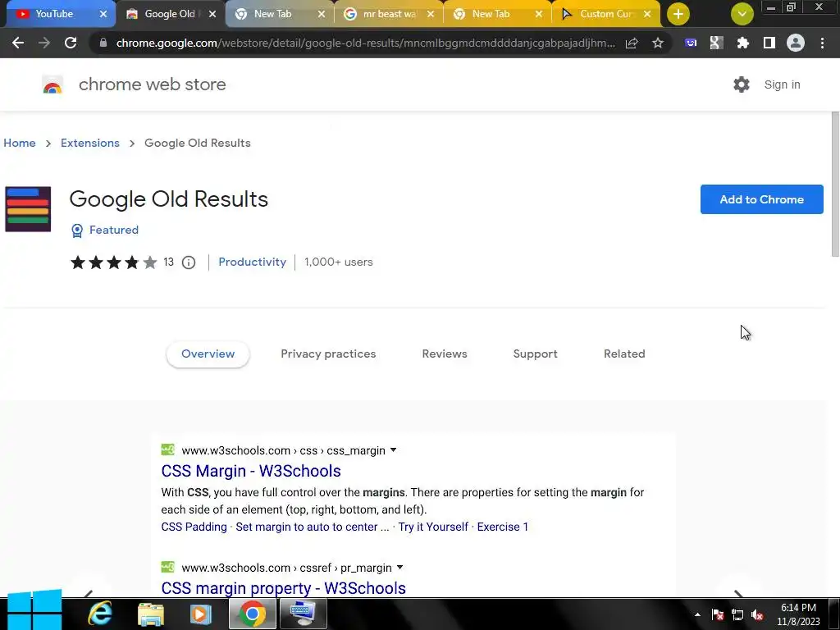Click the Featured label link
Viewport: 840px width, 630px height.
click(113, 230)
